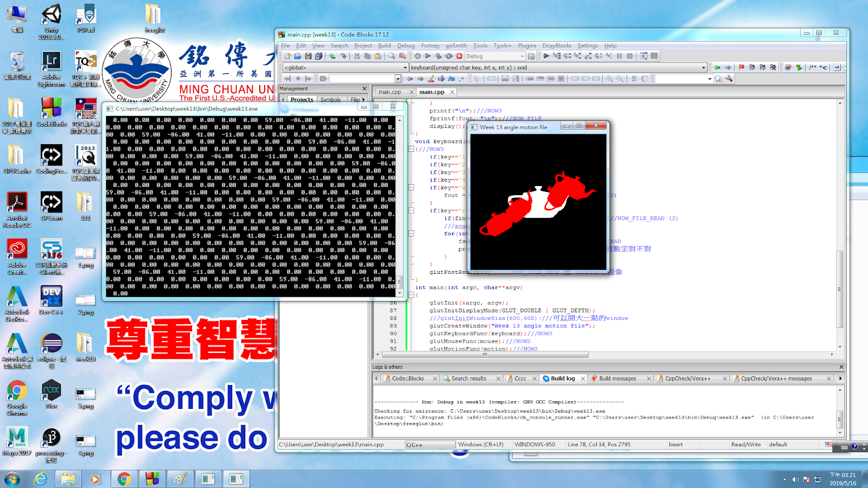Click the WINDOWS-950 encoding in status bar

point(535,445)
